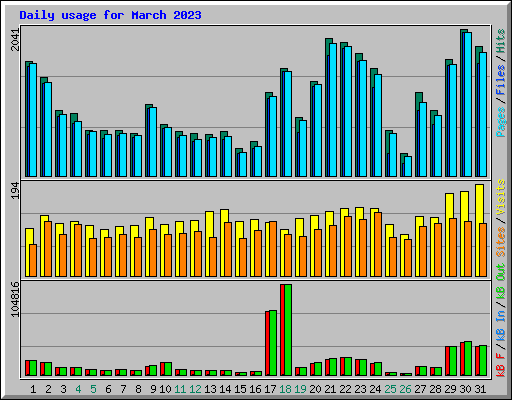Click day 3 label on the x-axis
Viewport: 512px width, 400px height.
pyautogui.click(x=63, y=389)
